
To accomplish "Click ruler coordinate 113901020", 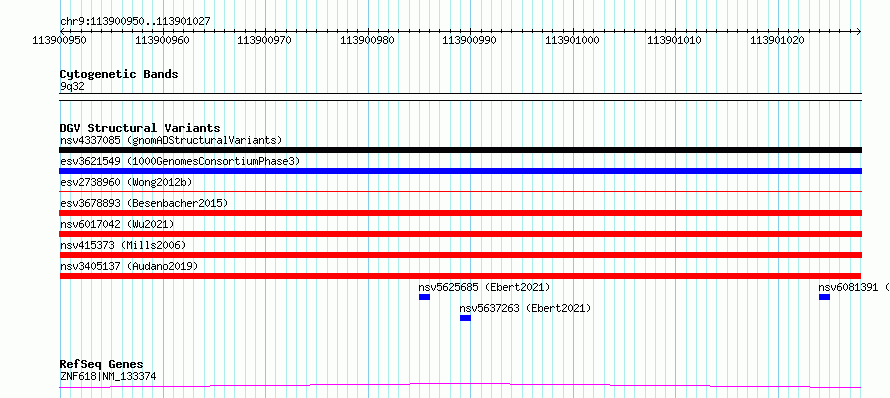I will 778,41.
